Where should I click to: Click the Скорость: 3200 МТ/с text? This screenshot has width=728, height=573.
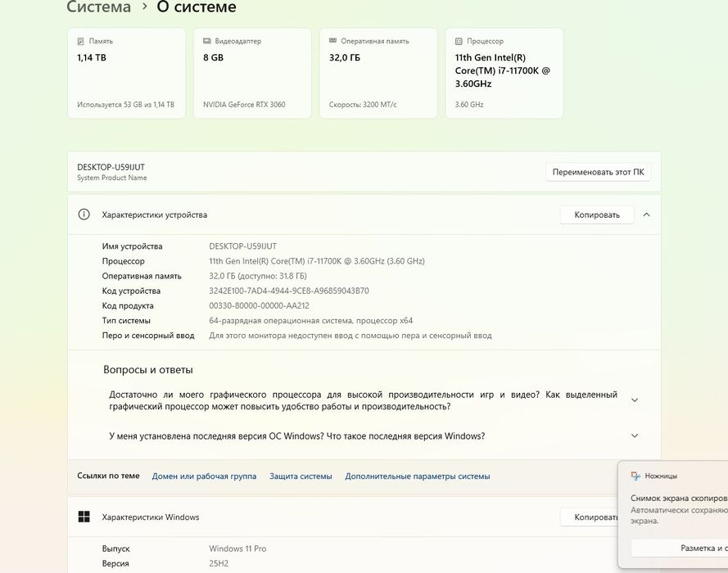click(363, 105)
